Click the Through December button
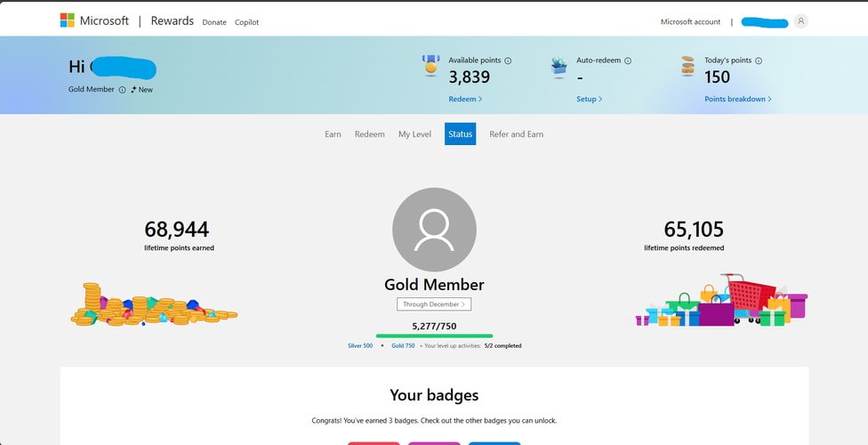Screen dimensions: 868x445 (434, 304)
